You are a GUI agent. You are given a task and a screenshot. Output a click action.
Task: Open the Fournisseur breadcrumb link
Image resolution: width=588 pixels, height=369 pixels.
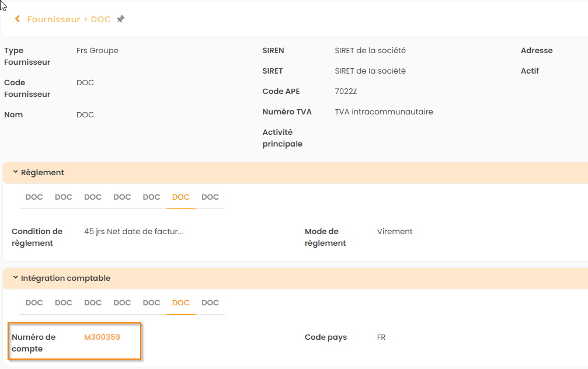54,19
